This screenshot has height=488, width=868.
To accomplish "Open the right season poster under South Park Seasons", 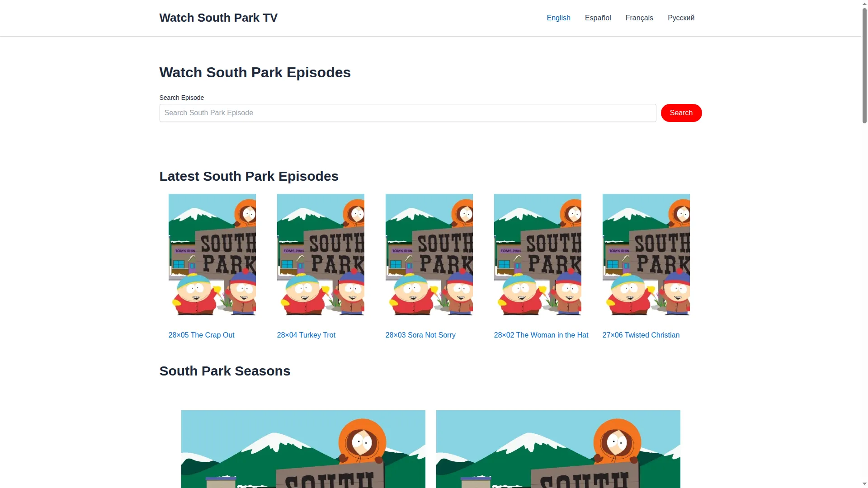I will (x=558, y=449).
